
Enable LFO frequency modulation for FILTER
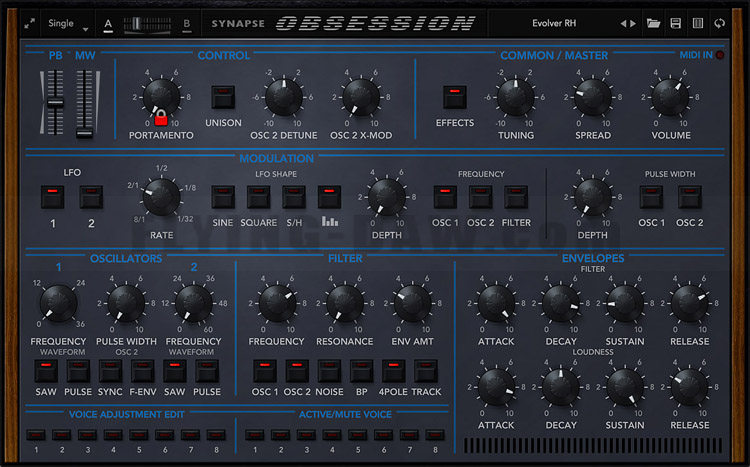click(x=516, y=197)
